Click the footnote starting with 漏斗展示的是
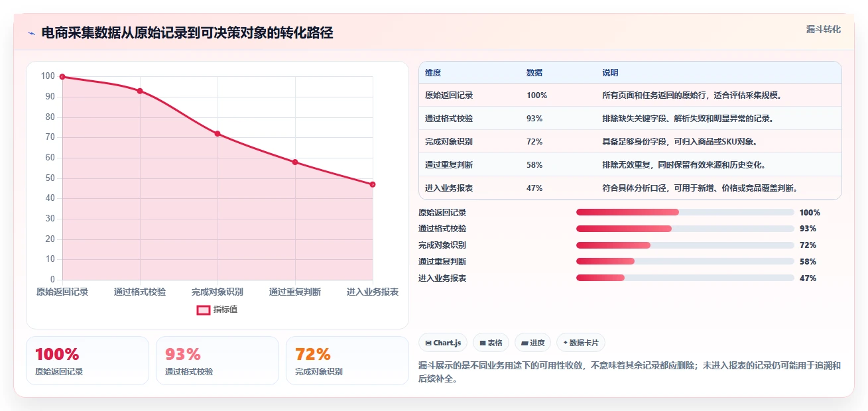This screenshot has width=868, height=411. (629, 373)
